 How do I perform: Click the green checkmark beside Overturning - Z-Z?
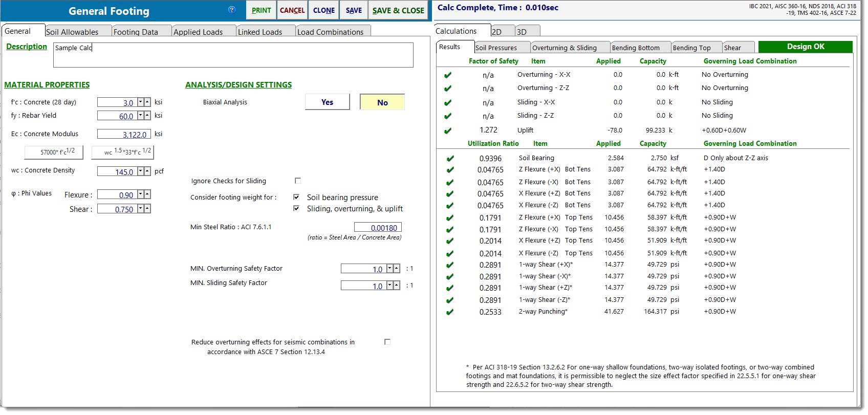448,88
